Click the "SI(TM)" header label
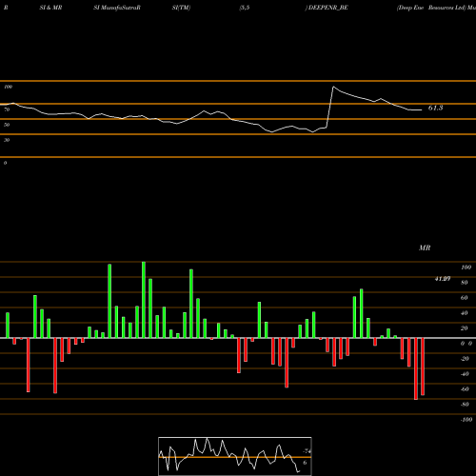The image size is (476, 476). pos(181,8)
